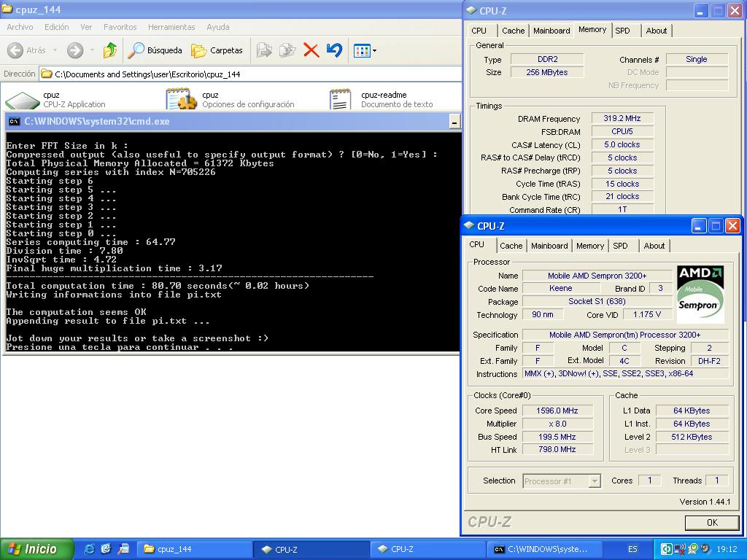This screenshot has width=747, height=560.
Task: Click the lower CPU-Z title bar icon
Action: [x=469, y=226]
